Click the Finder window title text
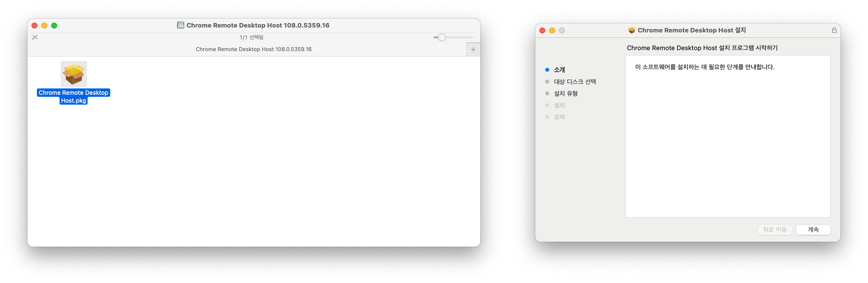The height and width of the screenshot is (283, 868). (258, 25)
